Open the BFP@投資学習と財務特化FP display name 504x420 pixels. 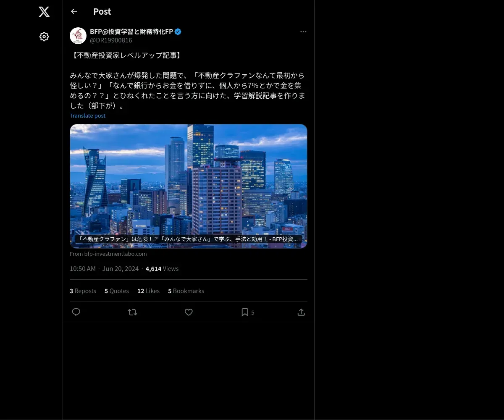(131, 31)
